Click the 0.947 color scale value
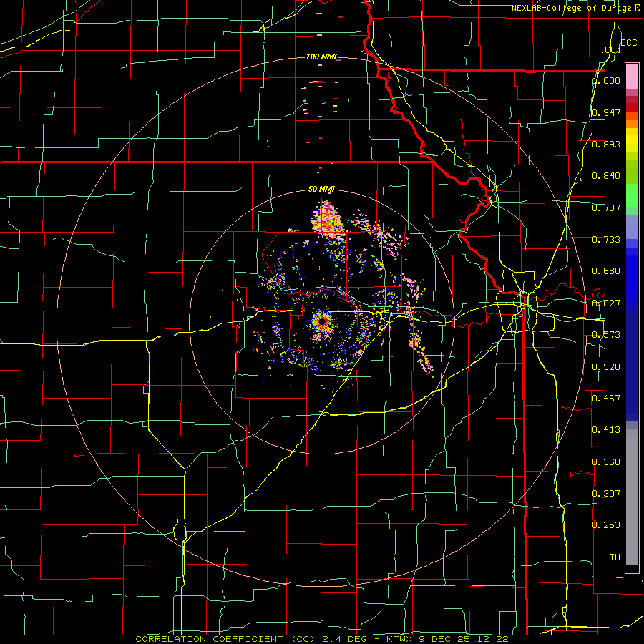644x644 pixels. pyautogui.click(x=606, y=112)
